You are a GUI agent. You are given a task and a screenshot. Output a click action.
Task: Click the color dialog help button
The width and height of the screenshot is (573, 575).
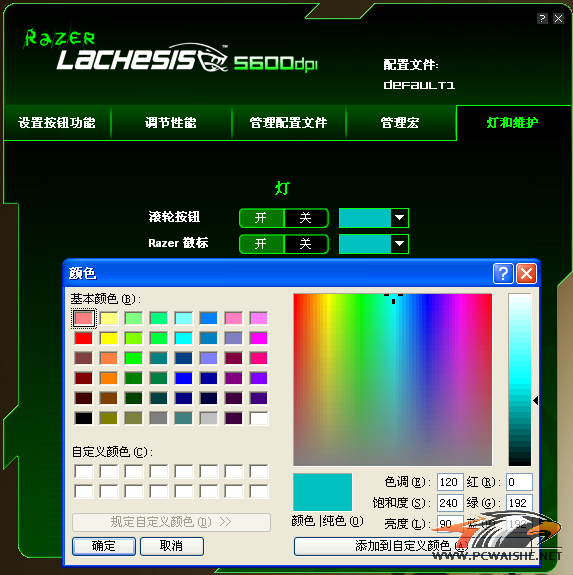503,274
